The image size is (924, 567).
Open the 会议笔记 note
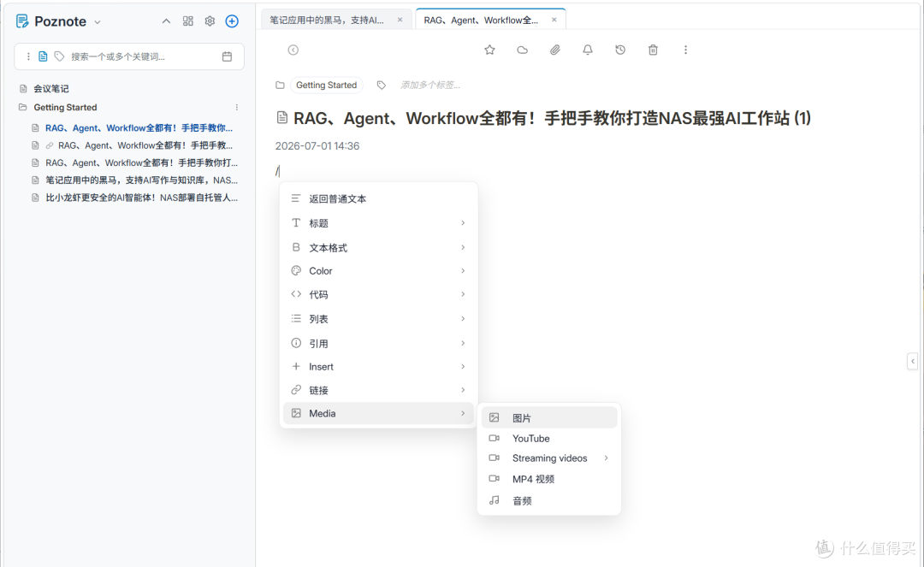coord(50,89)
